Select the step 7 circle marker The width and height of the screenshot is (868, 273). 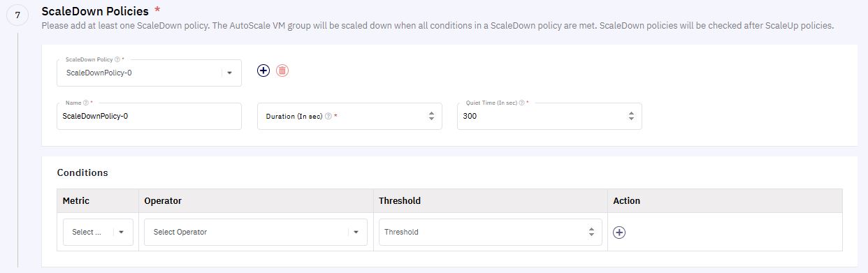click(17, 15)
